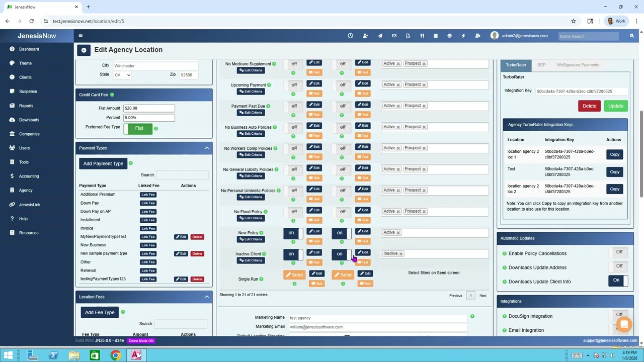
Task: Click Link Fee for Down Pay
Action: (148, 203)
